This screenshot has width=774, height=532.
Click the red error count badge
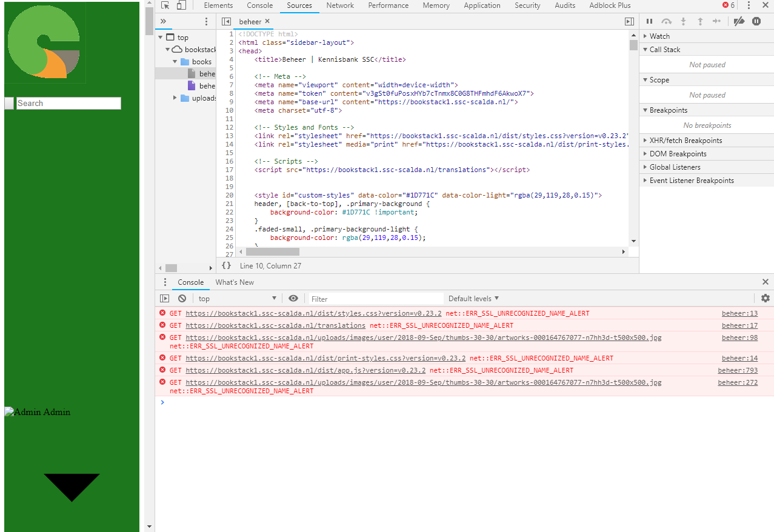coord(729,5)
